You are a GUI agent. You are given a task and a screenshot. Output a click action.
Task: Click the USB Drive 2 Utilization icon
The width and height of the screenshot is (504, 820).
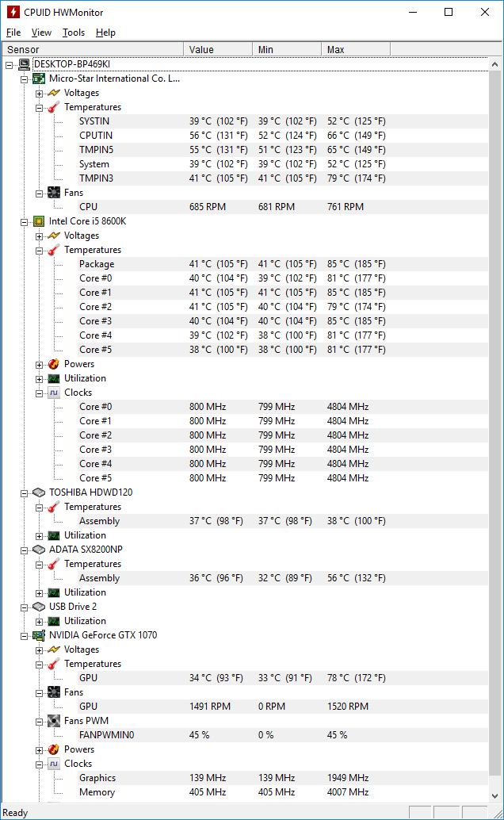click(53, 621)
